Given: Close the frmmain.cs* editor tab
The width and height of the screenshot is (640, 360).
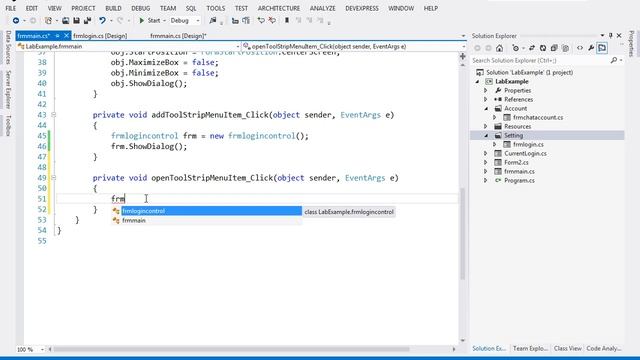Looking at the screenshot, I should click(67, 36).
